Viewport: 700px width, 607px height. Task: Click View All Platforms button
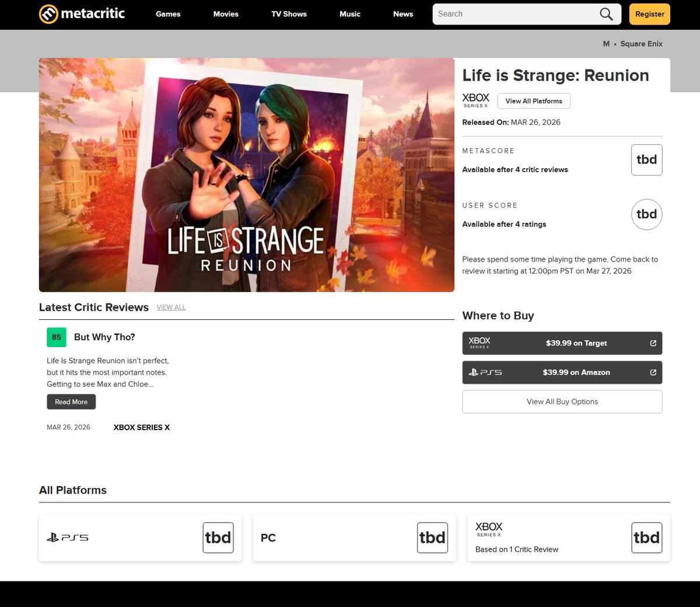(x=534, y=101)
